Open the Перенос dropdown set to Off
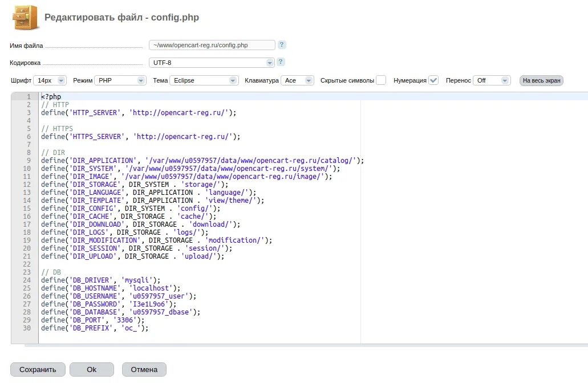 pos(492,80)
